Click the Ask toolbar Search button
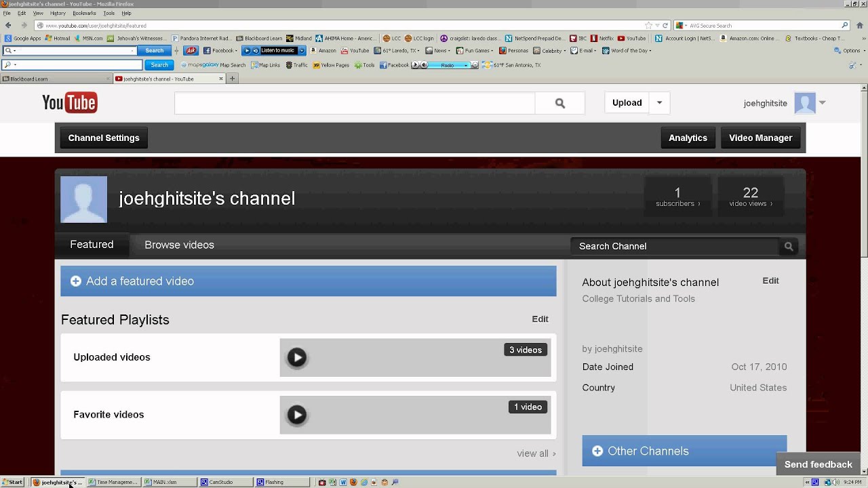This screenshot has height=488, width=868. point(155,51)
